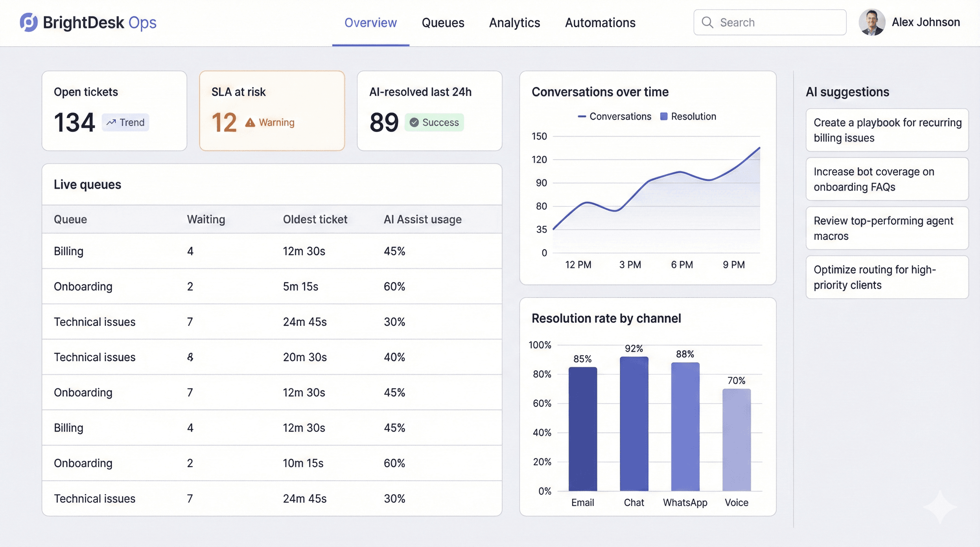Click the search magnifier icon
980x547 pixels.
click(708, 22)
